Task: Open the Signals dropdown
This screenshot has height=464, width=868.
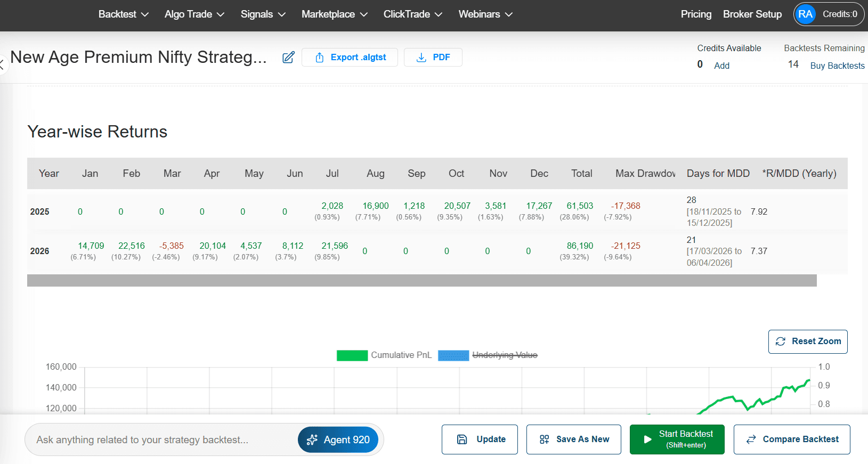Action: 263,14
